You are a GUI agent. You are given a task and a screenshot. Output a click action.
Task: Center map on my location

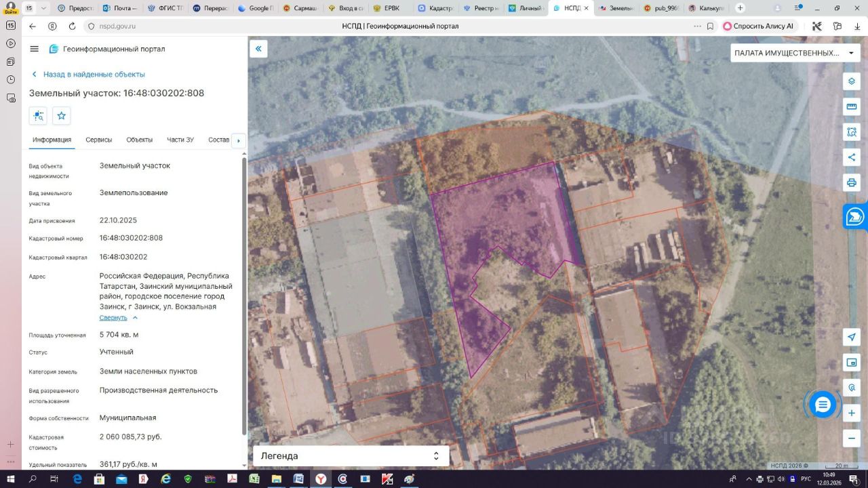click(x=852, y=338)
